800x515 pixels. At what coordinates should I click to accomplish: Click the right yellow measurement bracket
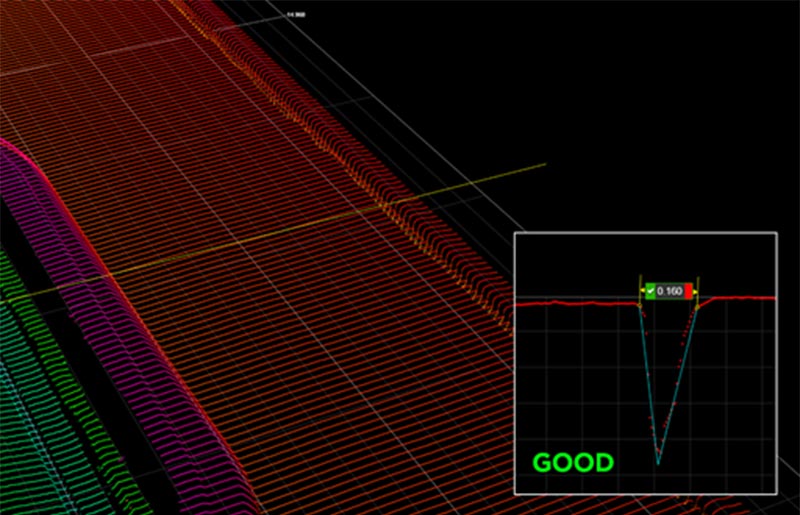(x=697, y=291)
